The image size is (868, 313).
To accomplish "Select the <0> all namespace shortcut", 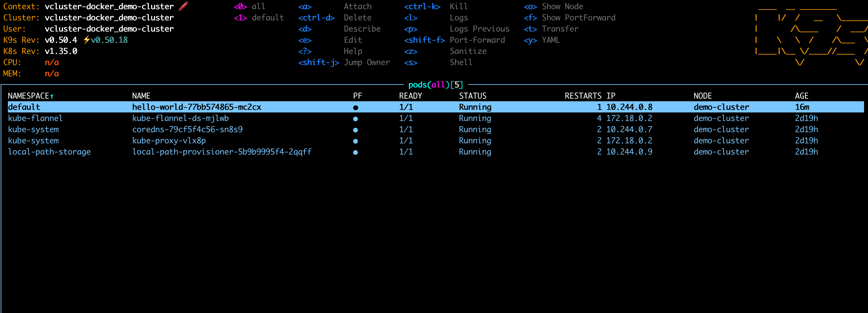I will coord(249,6).
